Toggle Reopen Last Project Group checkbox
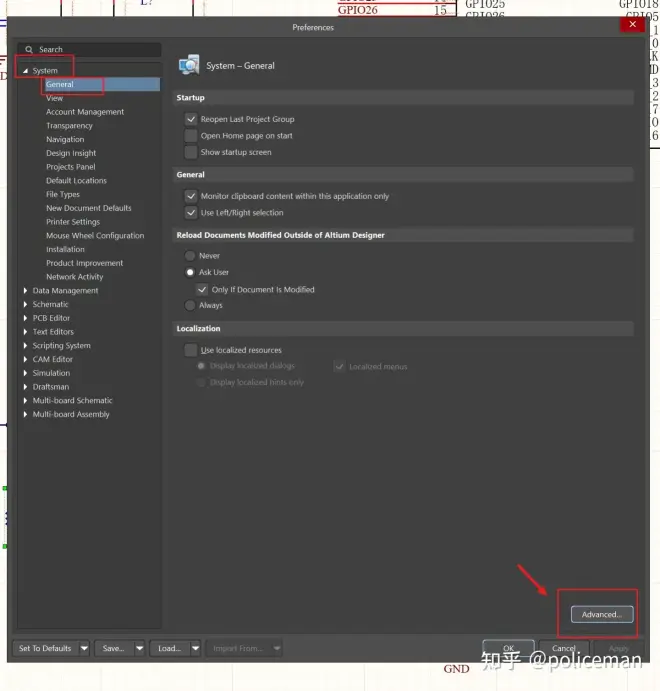The image size is (660, 691). (191, 119)
